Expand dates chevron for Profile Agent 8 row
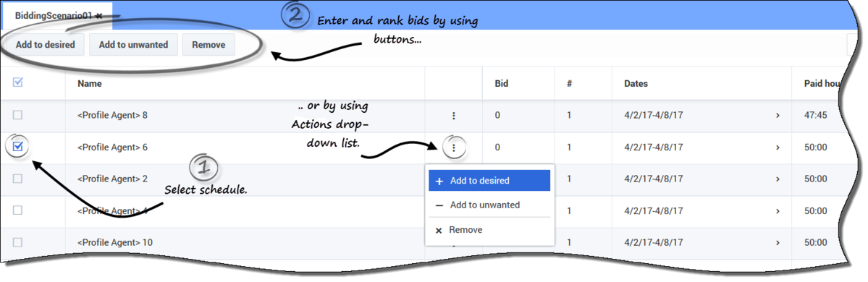The image size is (868, 282). coord(778,116)
